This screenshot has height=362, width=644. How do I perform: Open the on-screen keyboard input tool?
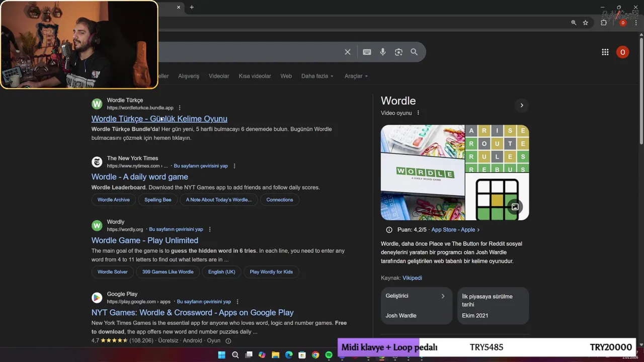(367, 52)
